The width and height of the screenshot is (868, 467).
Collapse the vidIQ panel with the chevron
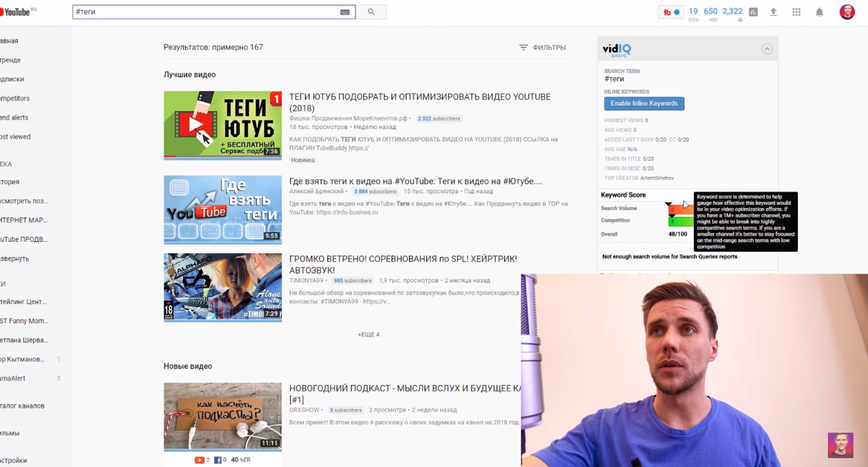(x=767, y=49)
